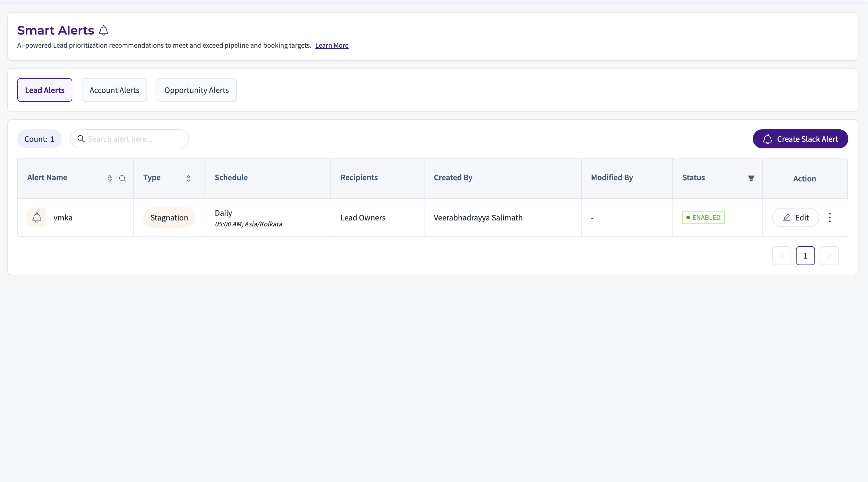This screenshot has width=868, height=482.
Task: Click the magnifier icon in the search alert box
Action: pyautogui.click(x=81, y=139)
